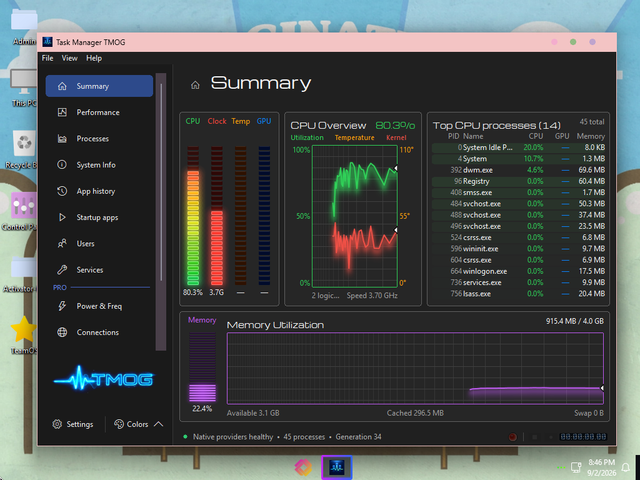Sort processes by the GPU column header
The height and width of the screenshot is (480, 640).
coord(562,136)
